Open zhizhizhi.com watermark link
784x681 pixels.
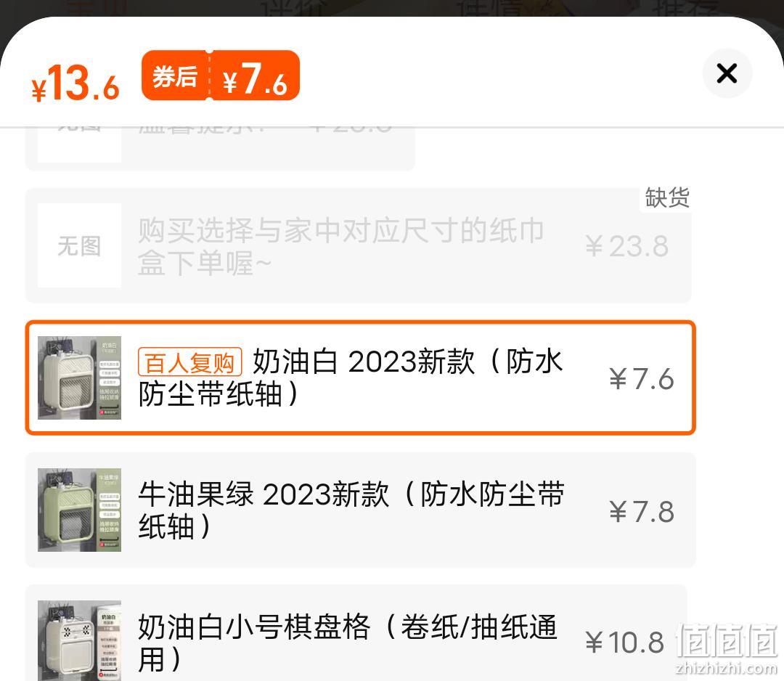(726, 650)
